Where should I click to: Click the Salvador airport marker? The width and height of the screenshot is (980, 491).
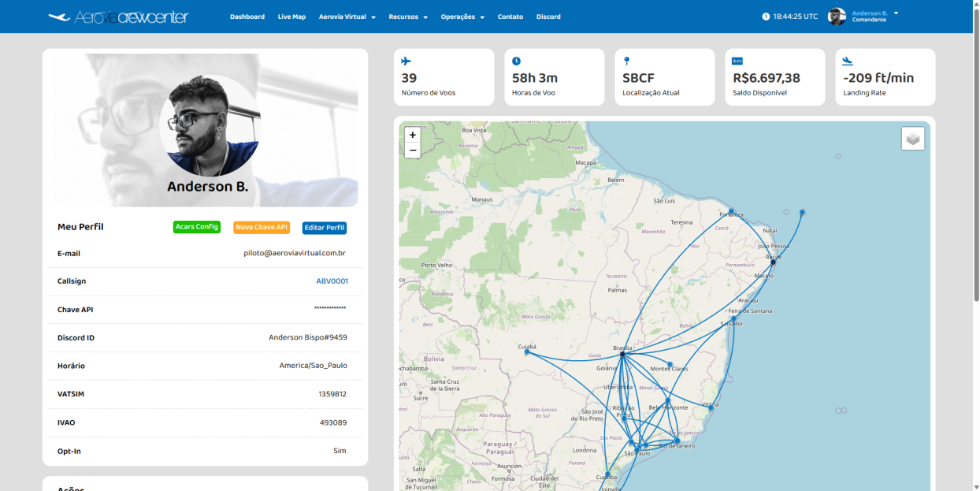(733, 319)
